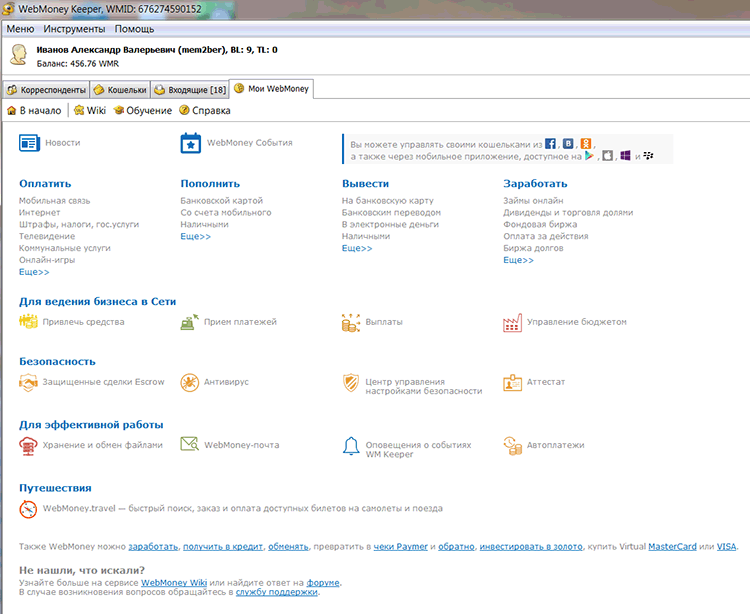The width and height of the screenshot is (750, 614).
Task: Click the Odnoklassniki icon in the banner
Action: pos(586,143)
